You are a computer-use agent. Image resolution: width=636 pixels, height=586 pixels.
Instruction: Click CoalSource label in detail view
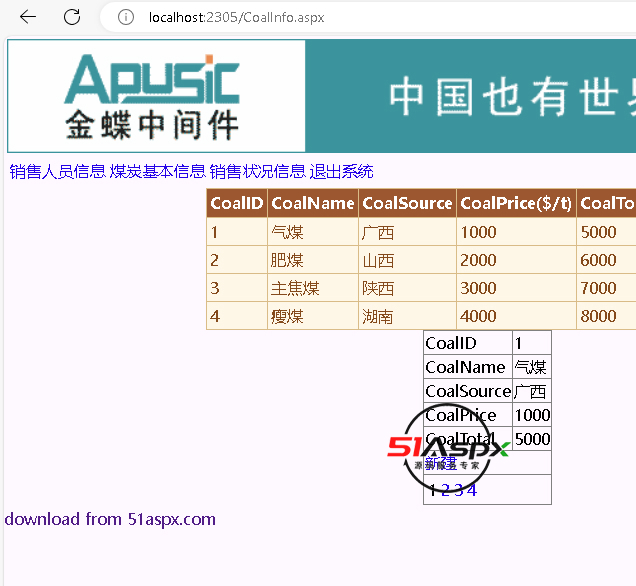point(468,391)
